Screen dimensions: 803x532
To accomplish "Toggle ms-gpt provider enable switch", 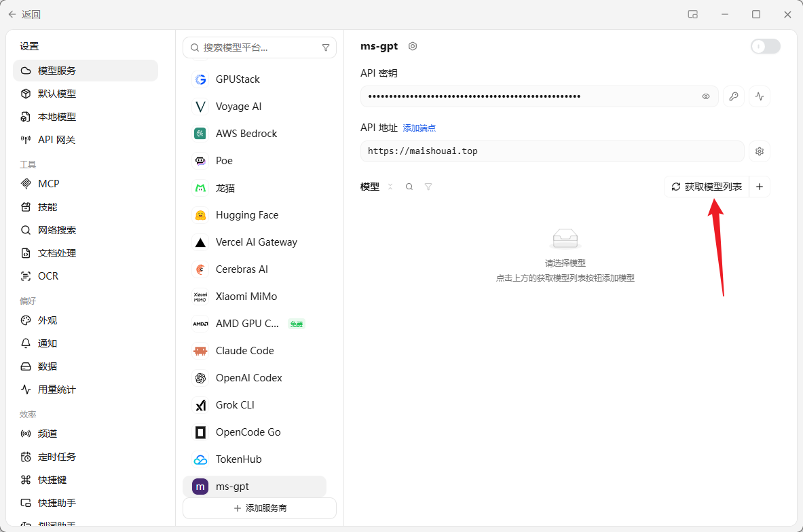I will pos(765,46).
